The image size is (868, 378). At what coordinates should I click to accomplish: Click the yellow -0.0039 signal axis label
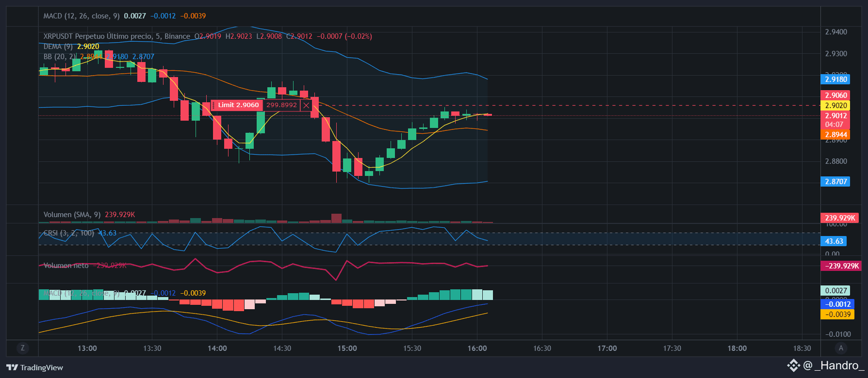pos(837,315)
